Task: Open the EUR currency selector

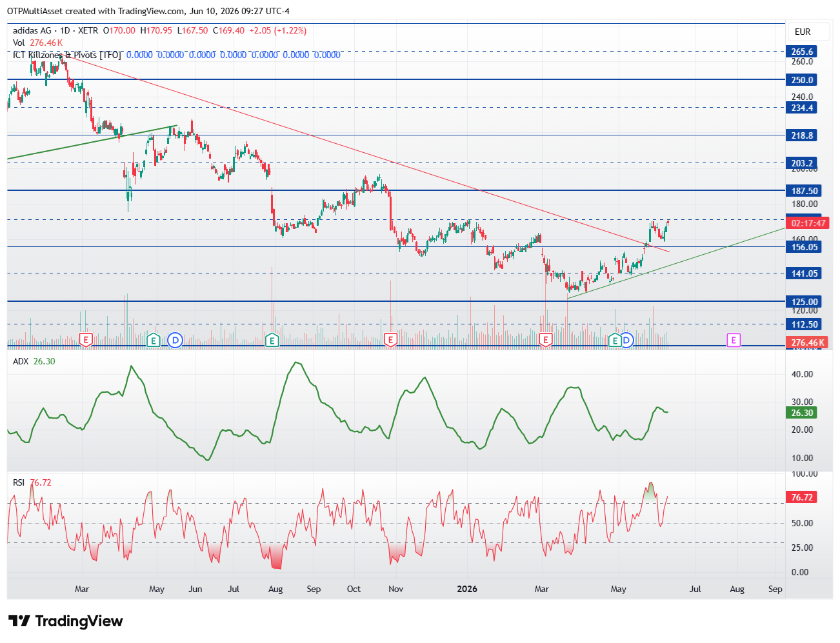Action: [803, 32]
